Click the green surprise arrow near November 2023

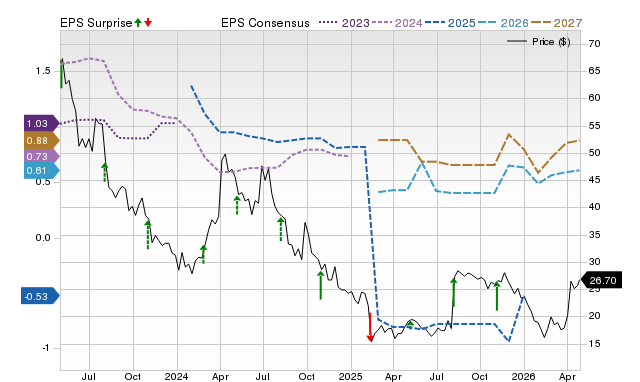pyautogui.click(x=148, y=235)
